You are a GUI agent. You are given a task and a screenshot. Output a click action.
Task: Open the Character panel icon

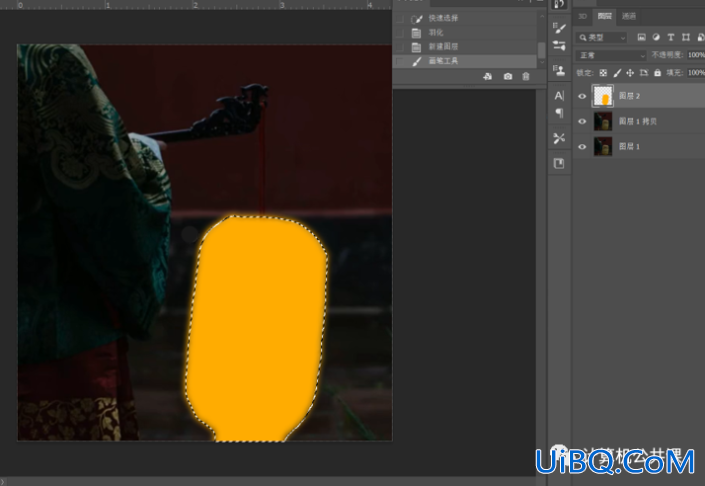pyautogui.click(x=559, y=96)
